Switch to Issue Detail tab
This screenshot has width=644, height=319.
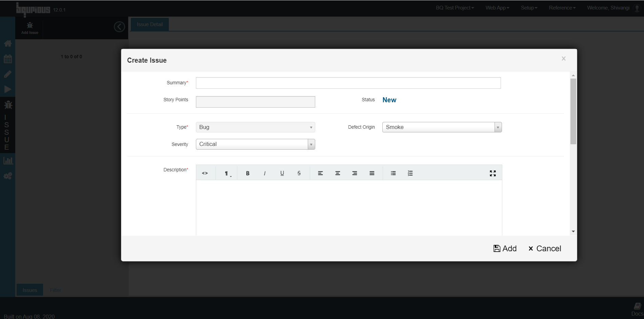coord(150,24)
